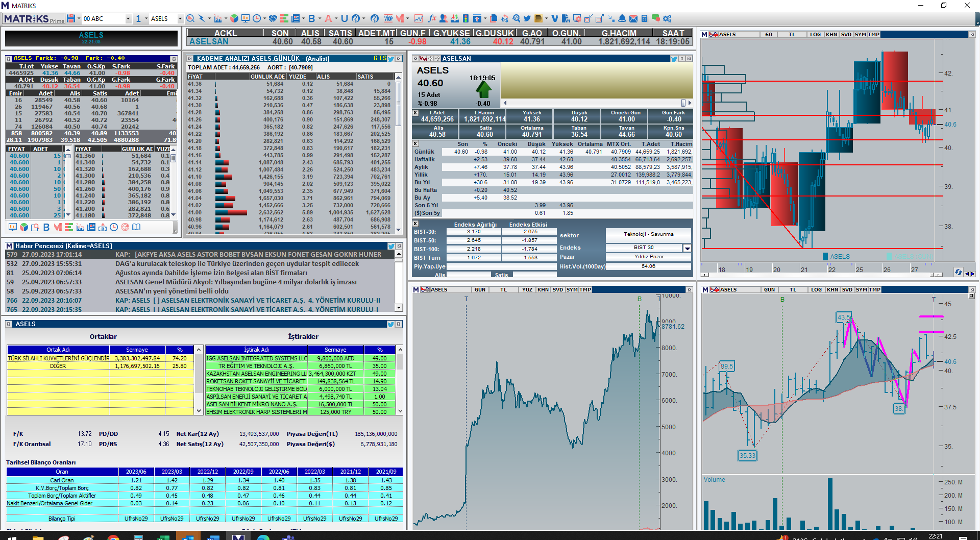
Task: Toggle YUZ mode on the middle daily chart
Action: [527, 290]
